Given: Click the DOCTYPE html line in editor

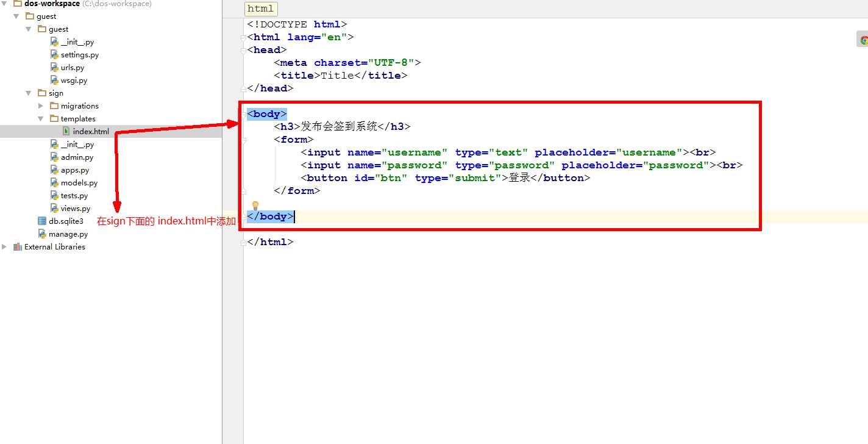Looking at the screenshot, I should click(x=297, y=24).
